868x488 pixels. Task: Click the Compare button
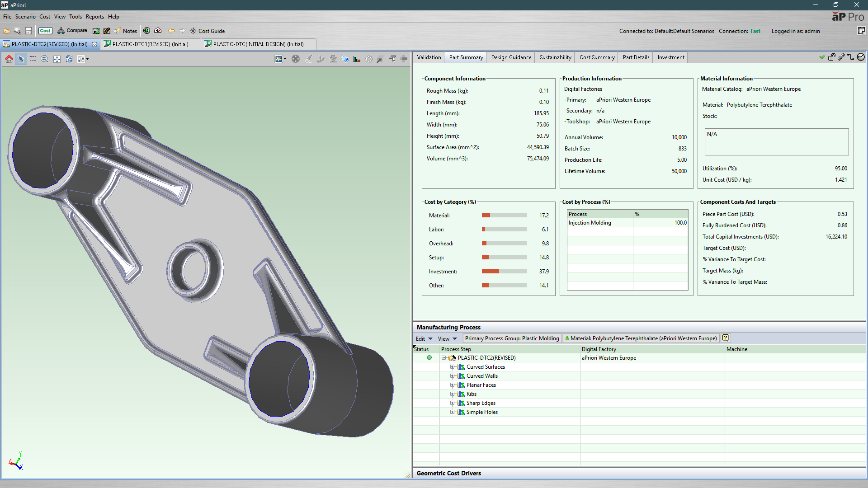[72, 31]
